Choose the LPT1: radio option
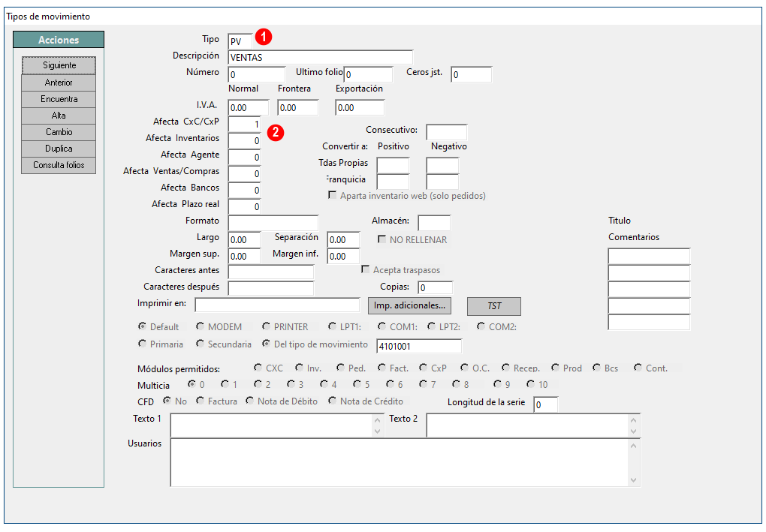Image resolution: width=766 pixels, height=532 pixels. point(332,326)
